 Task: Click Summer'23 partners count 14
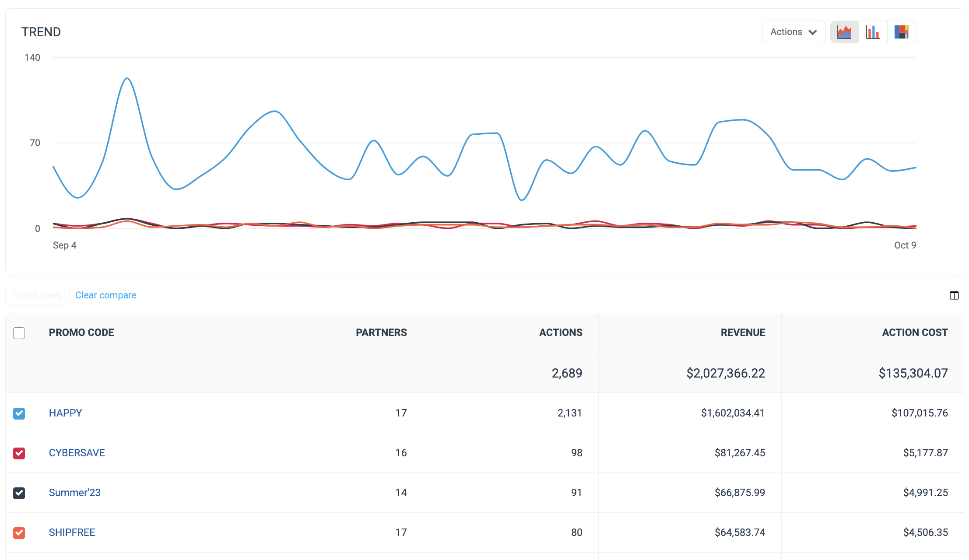401,493
